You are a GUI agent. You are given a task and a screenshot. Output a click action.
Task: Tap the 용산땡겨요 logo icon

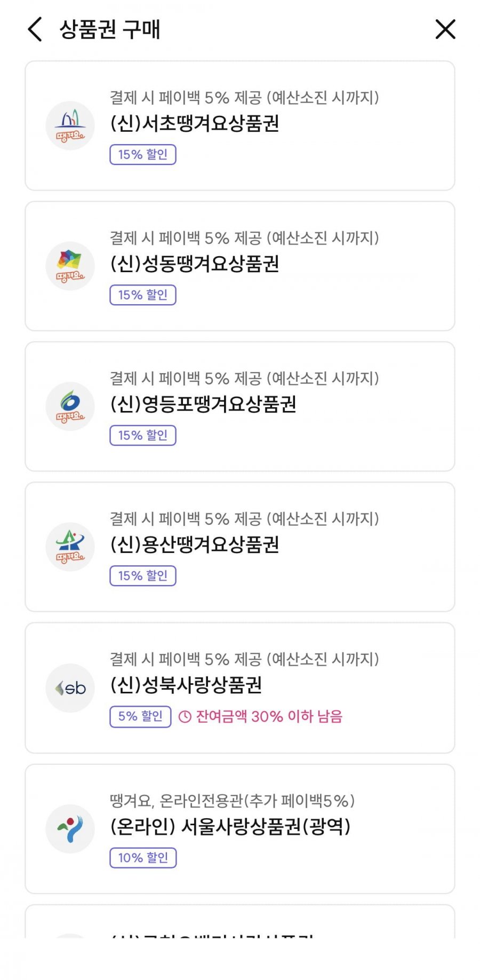tap(70, 547)
